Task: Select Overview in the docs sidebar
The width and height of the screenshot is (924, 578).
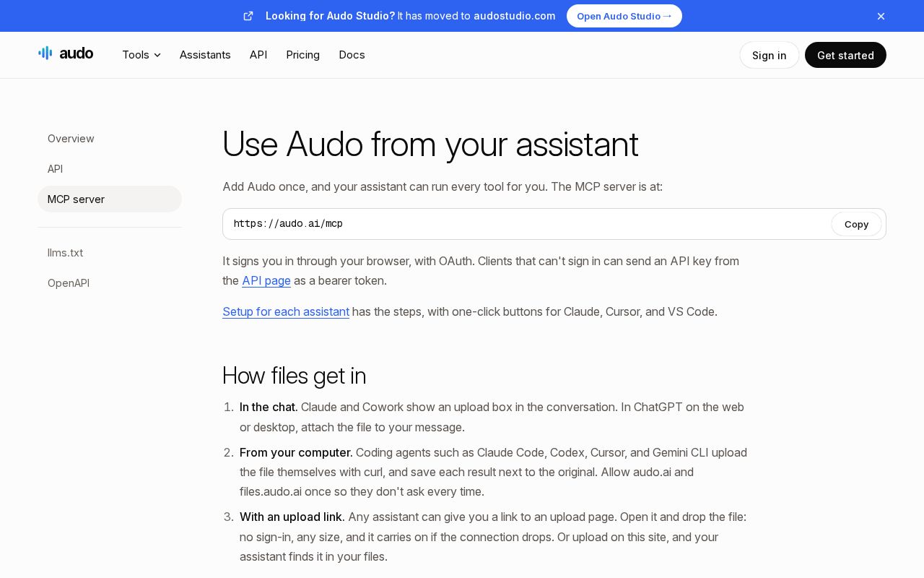Action: click(x=110, y=139)
